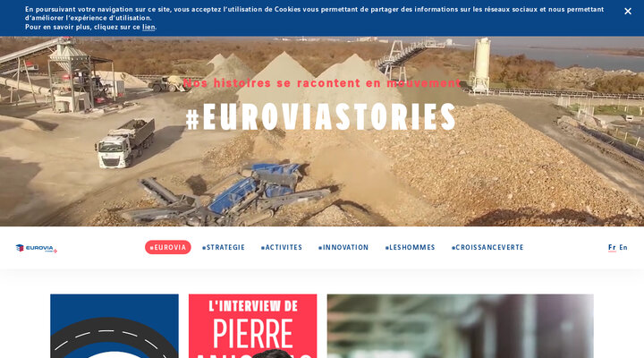Click the hash symbol before EUROVIASTORIES

pyautogui.click(x=192, y=119)
